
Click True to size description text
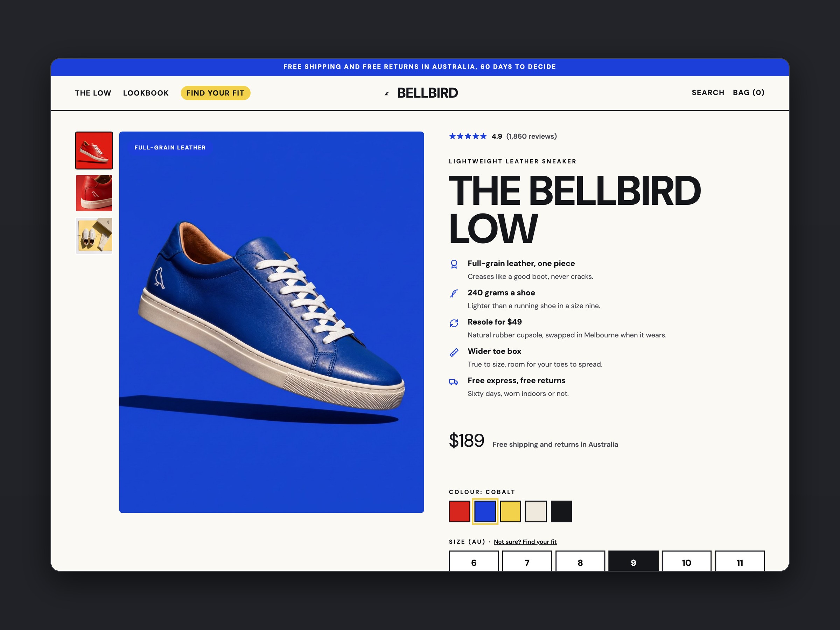pos(535,365)
